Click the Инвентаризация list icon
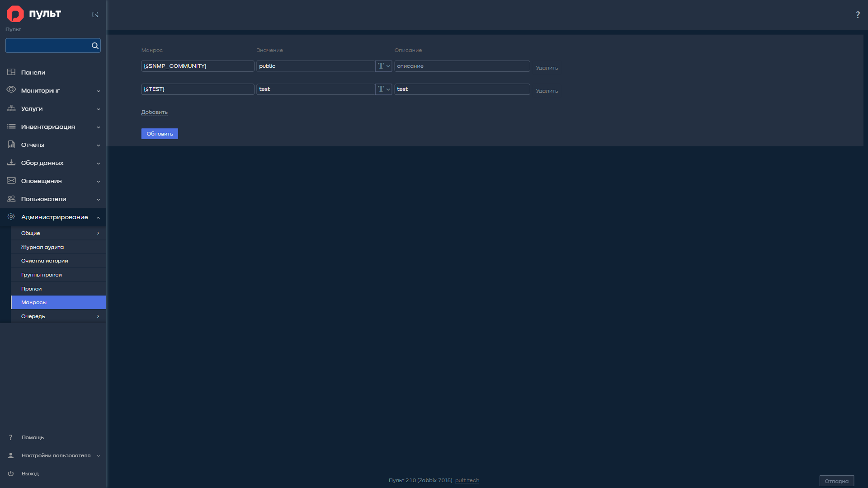The width and height of the screenshot is (868, 488). [11, 127]
